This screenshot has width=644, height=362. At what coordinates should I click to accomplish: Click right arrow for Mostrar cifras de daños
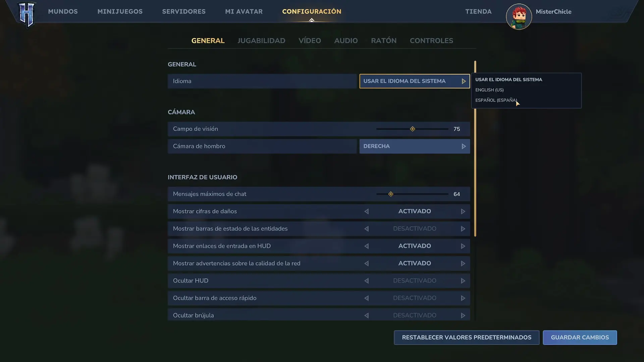(463, 212)
